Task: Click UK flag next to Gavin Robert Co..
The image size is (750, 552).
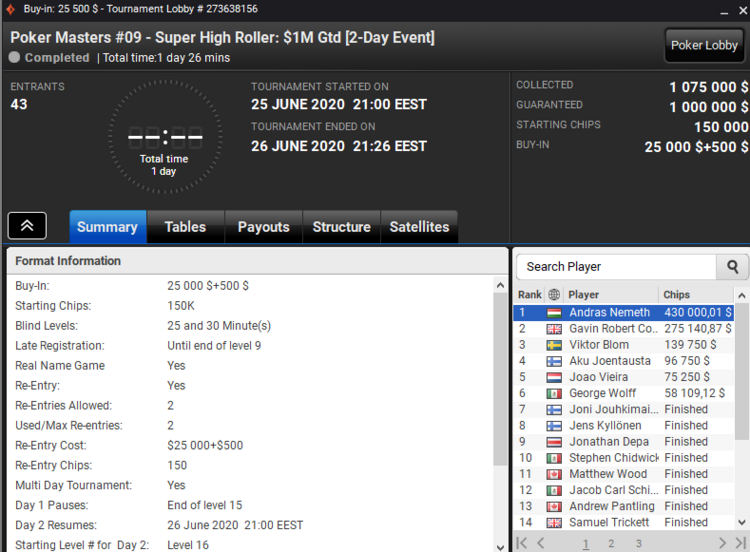Action: click(x=554, y=329)
